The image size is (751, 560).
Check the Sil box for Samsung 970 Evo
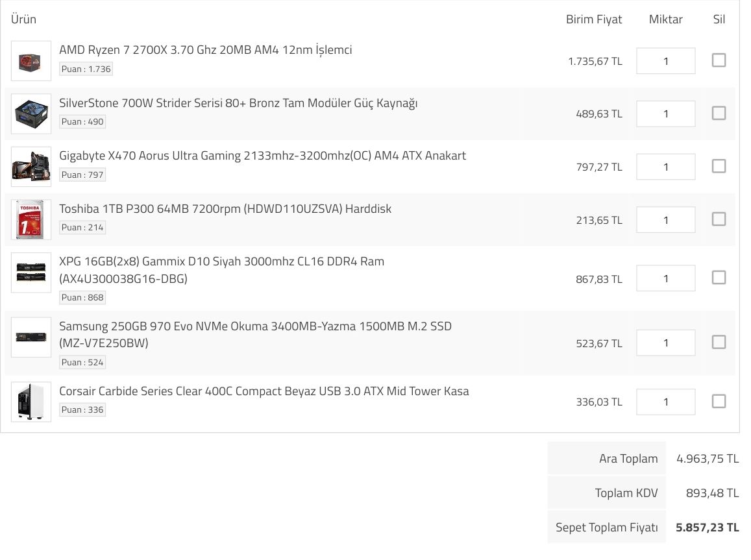pyautogui.click(x=719, y=342)
